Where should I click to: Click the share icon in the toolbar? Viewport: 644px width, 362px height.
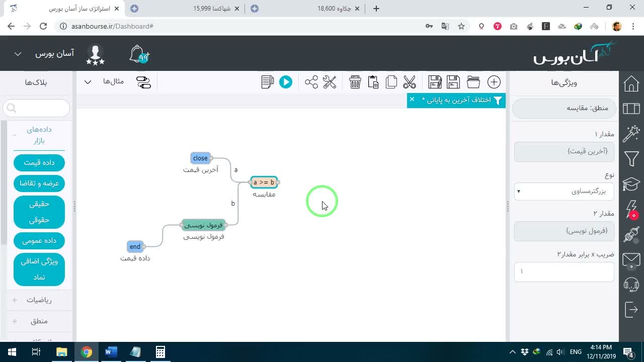coord(311,82)
